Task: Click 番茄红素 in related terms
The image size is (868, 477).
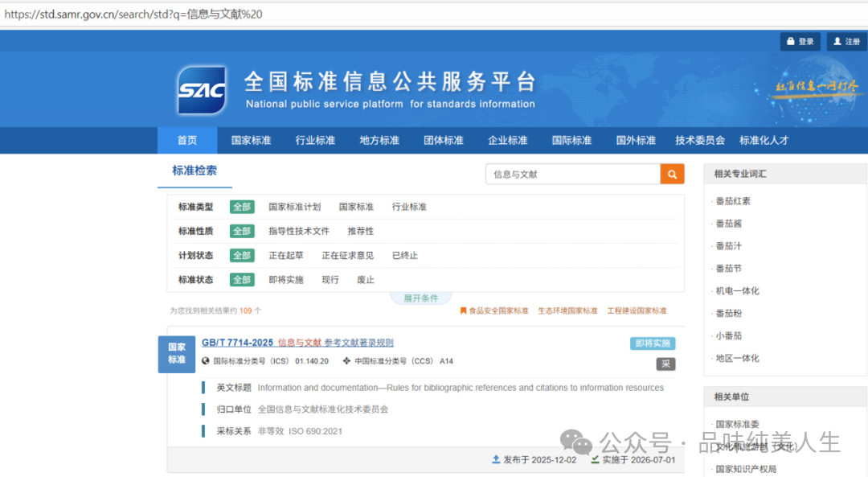Action: (733, 201)
